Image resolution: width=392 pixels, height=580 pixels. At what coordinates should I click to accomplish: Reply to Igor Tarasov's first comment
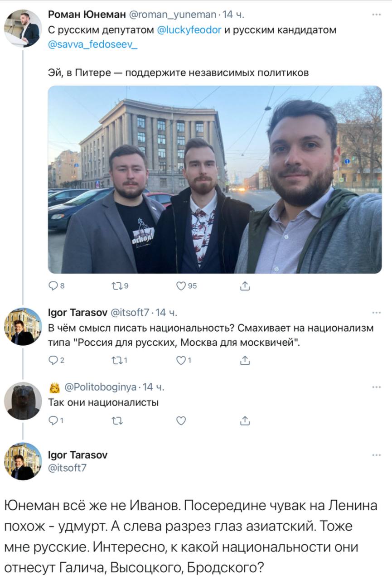[x=53, y=361]
